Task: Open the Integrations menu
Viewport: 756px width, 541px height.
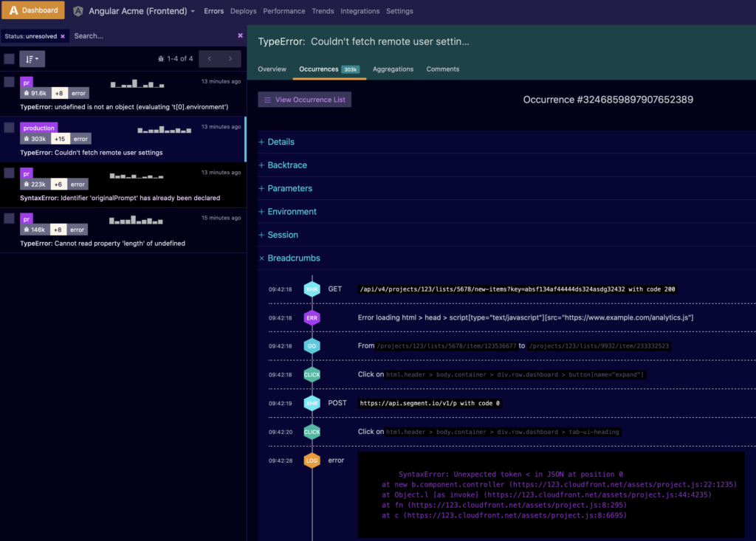Action: (360, 11)
